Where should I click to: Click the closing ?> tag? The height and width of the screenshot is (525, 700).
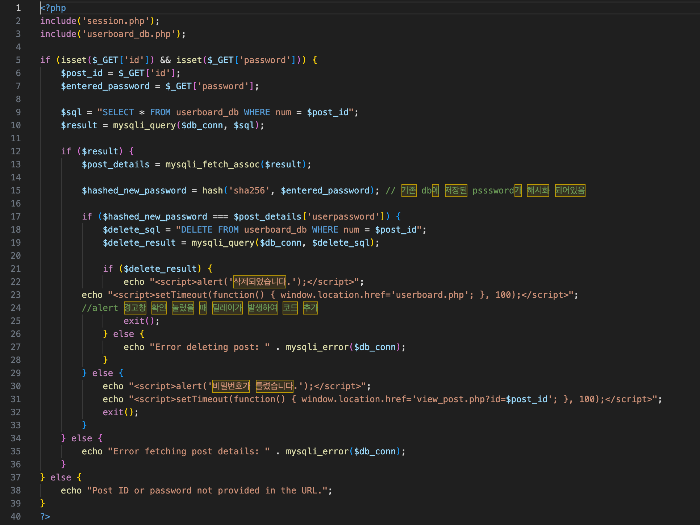tap(45, 517)
